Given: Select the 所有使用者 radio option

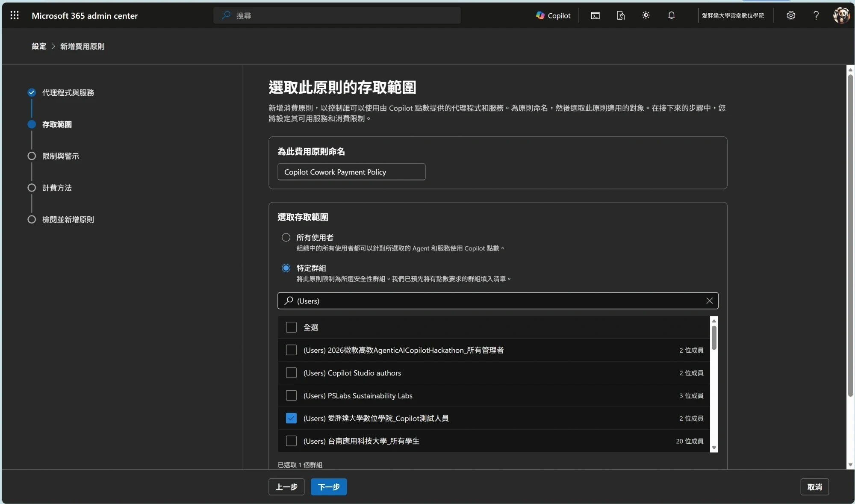Looking at the screenshot, I should click(286, 237).
